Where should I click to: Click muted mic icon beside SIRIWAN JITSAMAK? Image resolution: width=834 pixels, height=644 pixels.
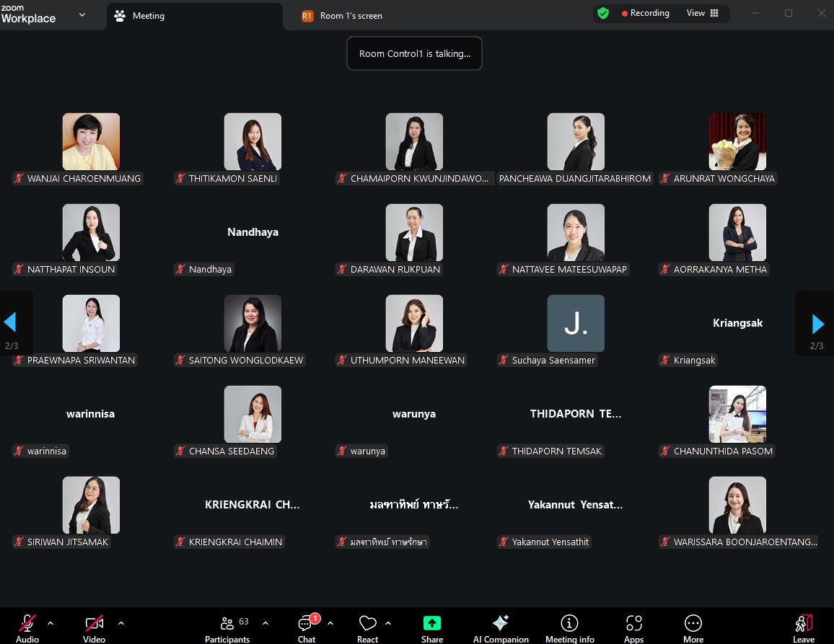(x=19, y=542)
